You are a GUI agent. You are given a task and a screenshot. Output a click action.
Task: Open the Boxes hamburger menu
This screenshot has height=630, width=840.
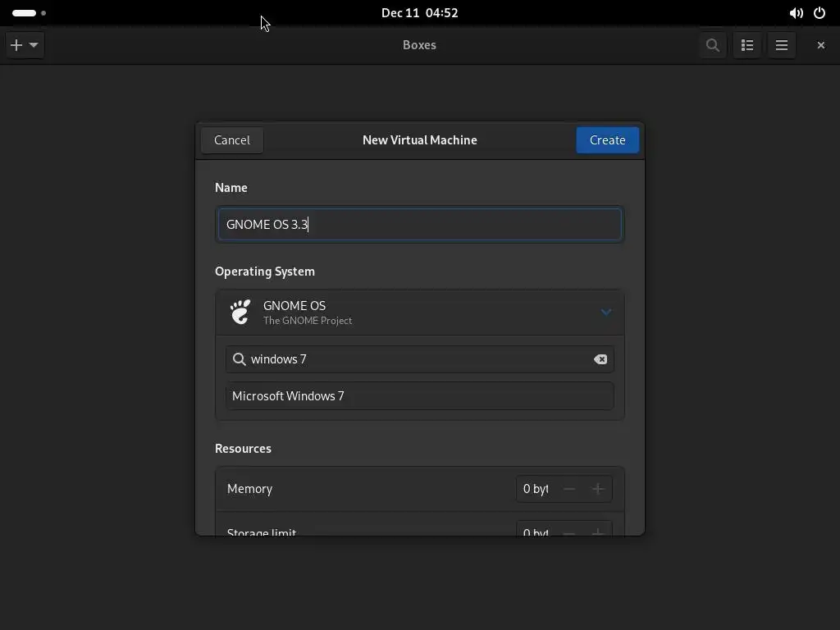(x=782, y=45)
